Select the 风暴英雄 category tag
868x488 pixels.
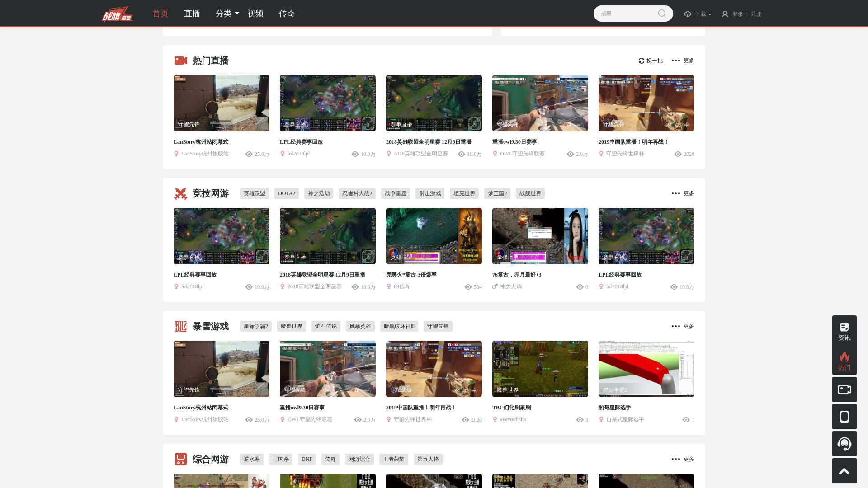(360, 326)
